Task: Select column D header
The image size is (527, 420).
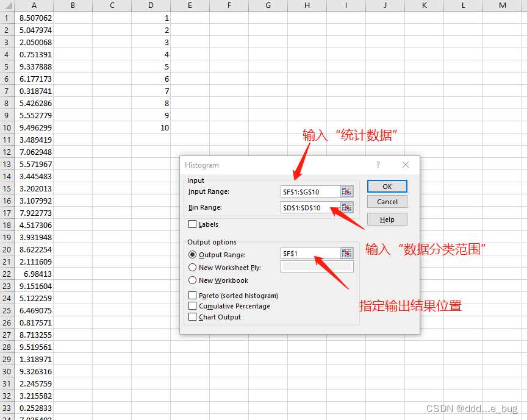Action: click(x=150, y=5)
